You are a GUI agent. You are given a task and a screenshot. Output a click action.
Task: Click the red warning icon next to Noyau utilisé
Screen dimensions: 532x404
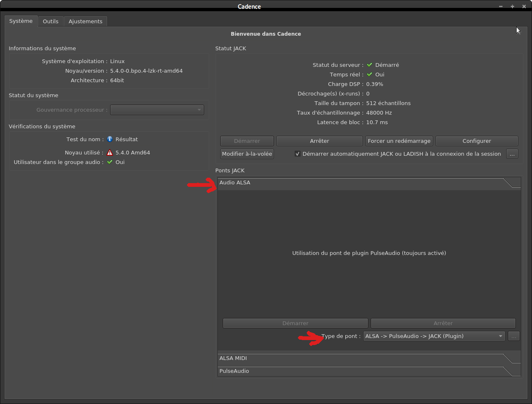(110, 153)
